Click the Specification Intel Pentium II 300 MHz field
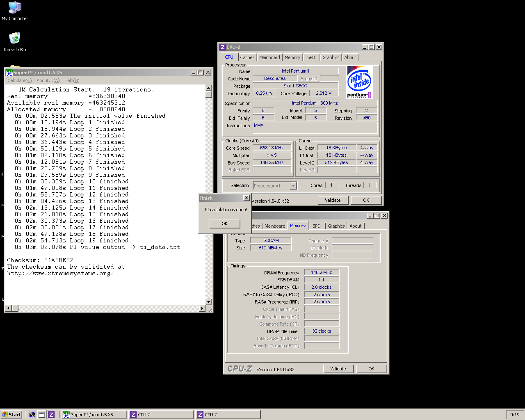The image size is (525, 420). [315, 103]
